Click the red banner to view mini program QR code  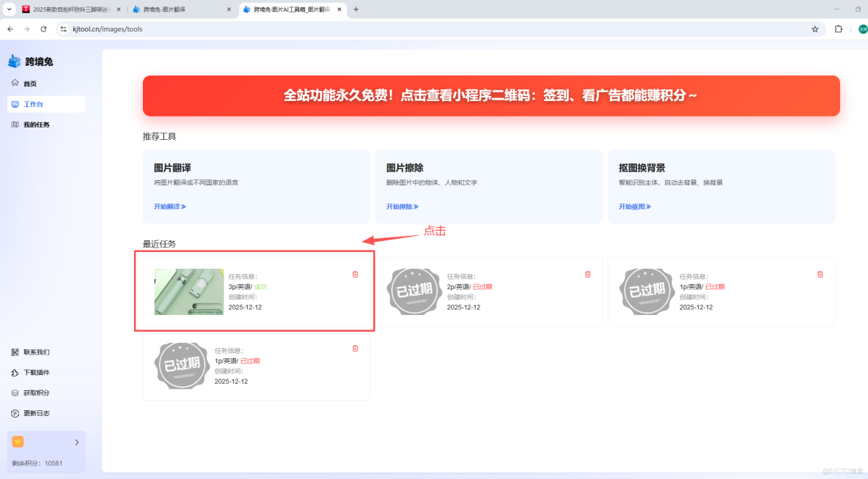point(493,96)
